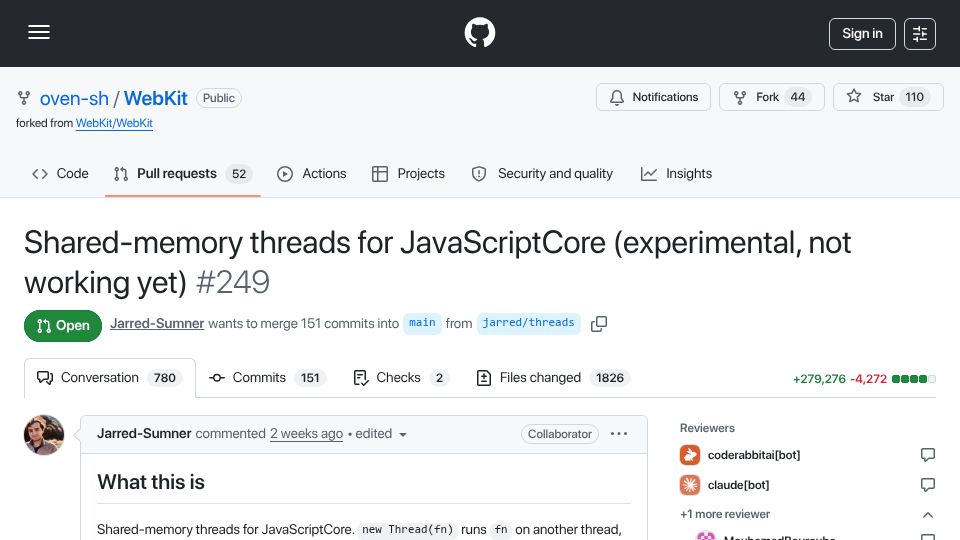Select the Checks tab

click(x=402, y=378)
